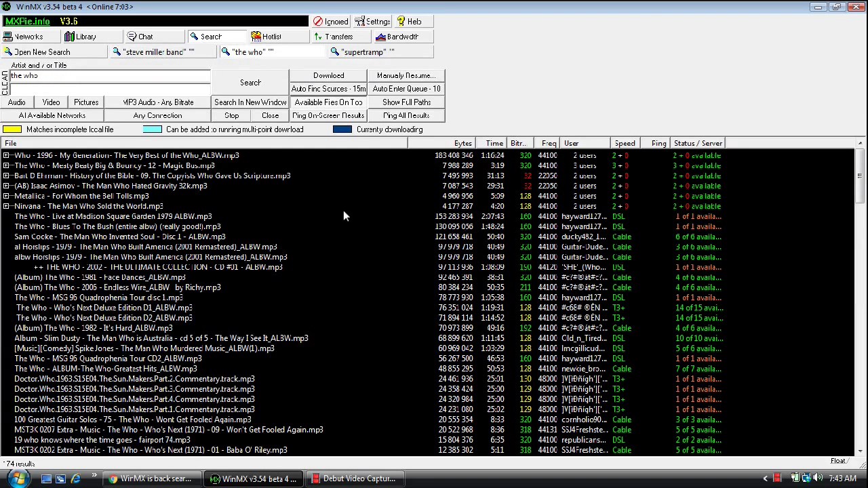The height and width of the screenshot is (488, 868).
Task: Open All Available Networks selector
Action: click(52, 116)
